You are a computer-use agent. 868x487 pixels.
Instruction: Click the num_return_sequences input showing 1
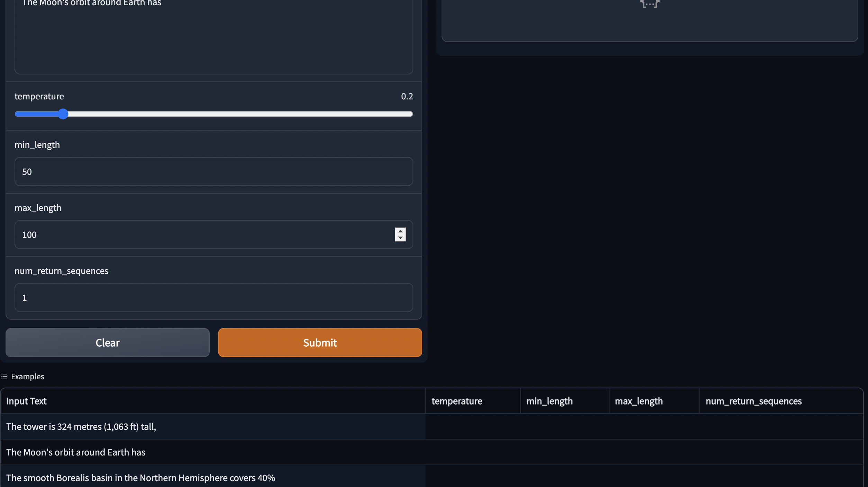[x=213, y=298]
